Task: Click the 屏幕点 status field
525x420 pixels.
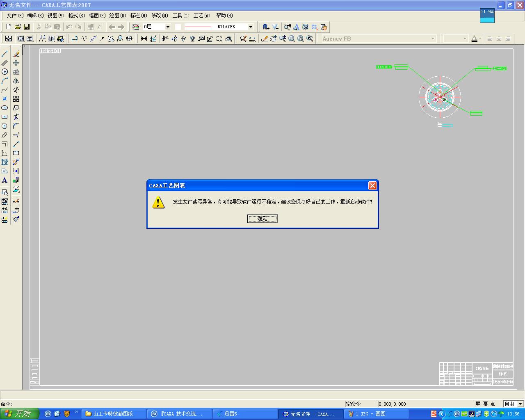Action: [x=488, y=404]
